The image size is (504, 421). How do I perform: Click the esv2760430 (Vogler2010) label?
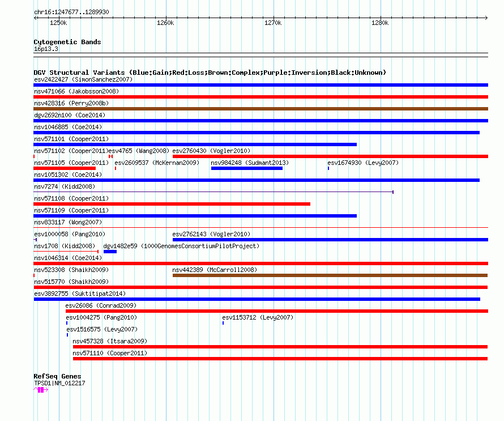211,151
